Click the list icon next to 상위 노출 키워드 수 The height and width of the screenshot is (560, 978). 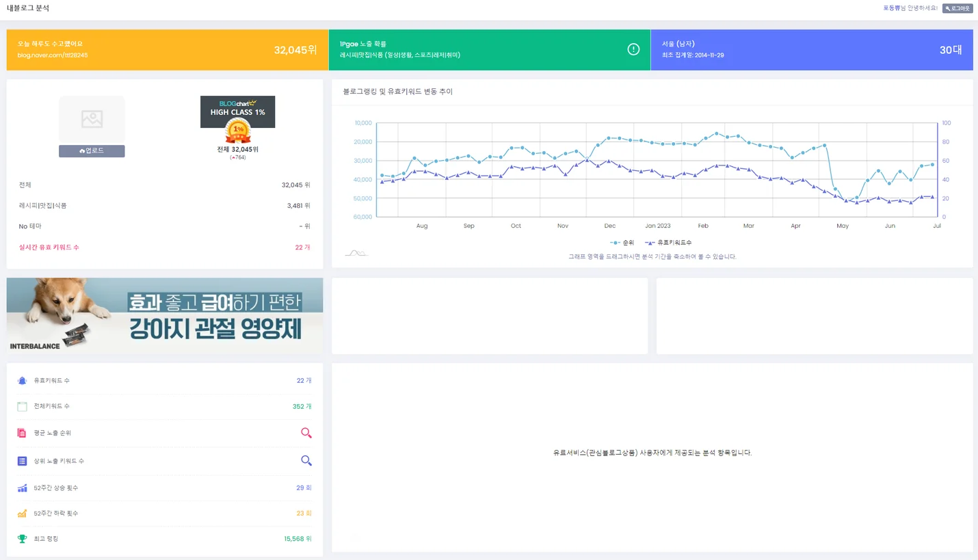pos(22,461)
